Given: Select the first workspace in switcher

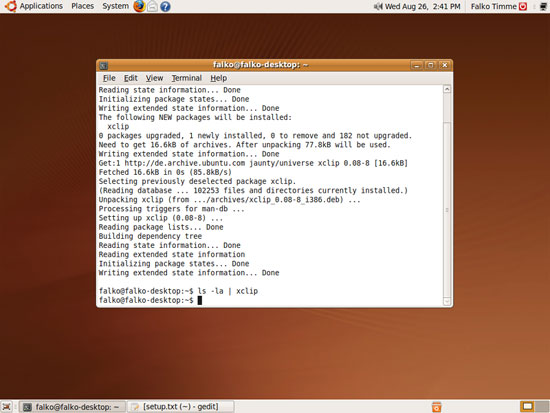Looking at the screenshot, I should pos(527,406).
